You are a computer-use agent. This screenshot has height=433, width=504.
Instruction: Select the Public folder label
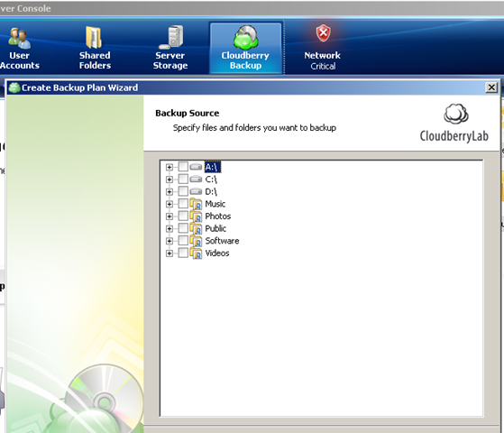tap(215, 228)
